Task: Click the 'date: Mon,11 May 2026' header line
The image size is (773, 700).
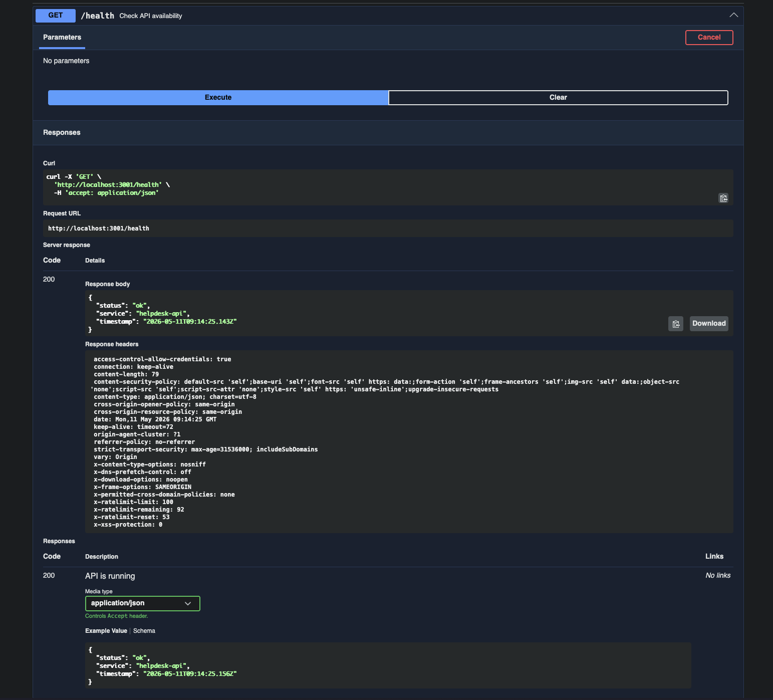Action: pyautogui.click(x=155, y=419)
